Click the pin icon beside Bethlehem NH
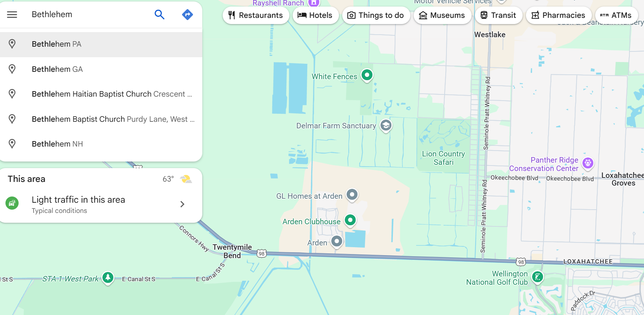This screenshot has height=315, width=644. pos(12,144)
